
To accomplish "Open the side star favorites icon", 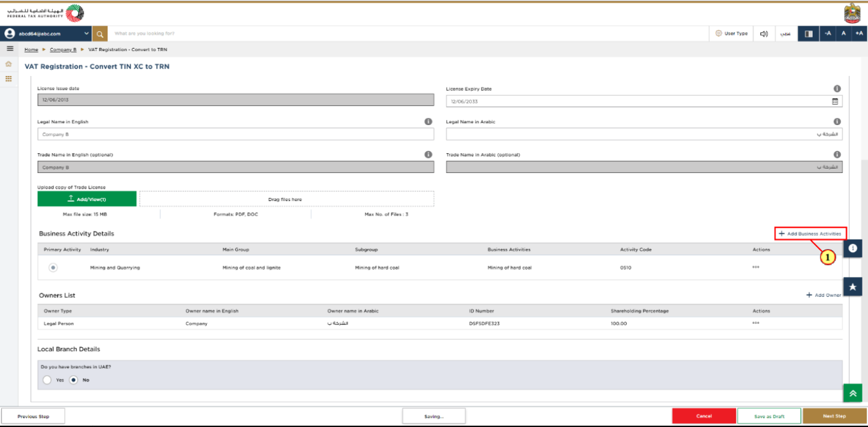I will tap(852, 286).
